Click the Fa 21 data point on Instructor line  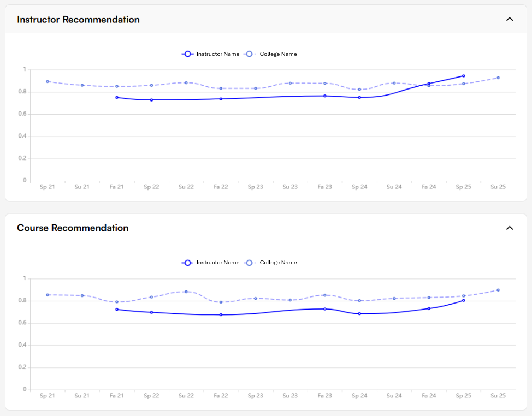pos(116,97)
